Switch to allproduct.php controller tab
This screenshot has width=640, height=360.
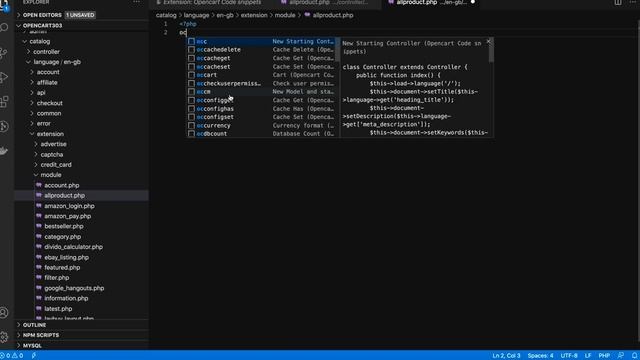pyautogui.click(x=327, y=2)
